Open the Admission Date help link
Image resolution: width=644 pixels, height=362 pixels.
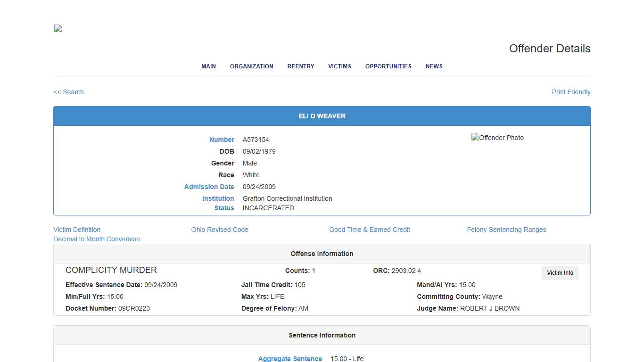click(209, 187)
